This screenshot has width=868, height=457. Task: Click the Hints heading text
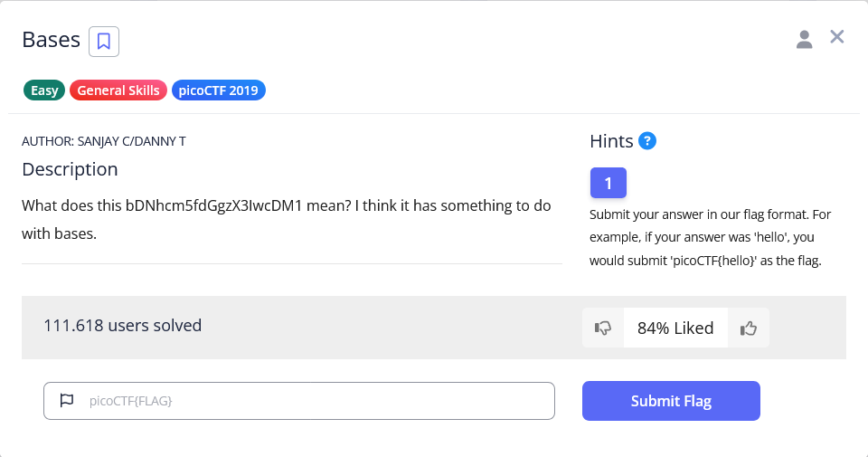click(611, 141)
